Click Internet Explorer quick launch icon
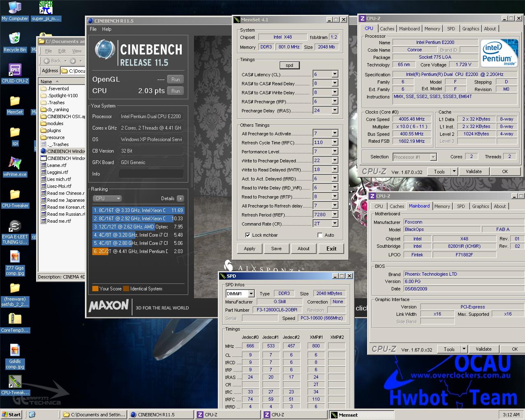 (32, 415)
